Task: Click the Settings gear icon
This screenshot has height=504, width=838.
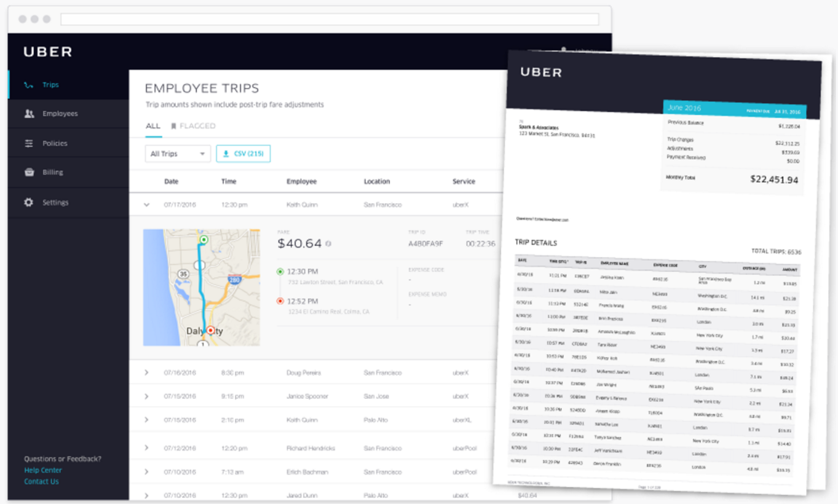Action: point(28,202)
